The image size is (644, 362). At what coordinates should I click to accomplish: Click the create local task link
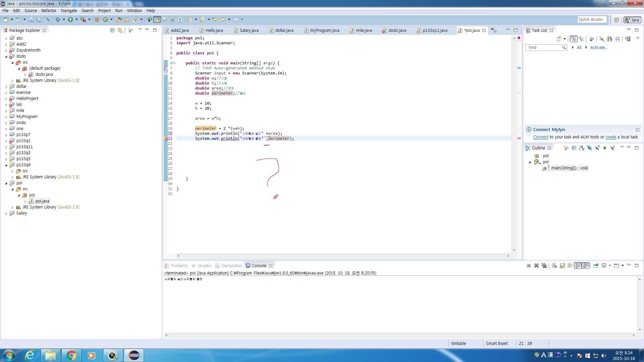tap(610, 137)
